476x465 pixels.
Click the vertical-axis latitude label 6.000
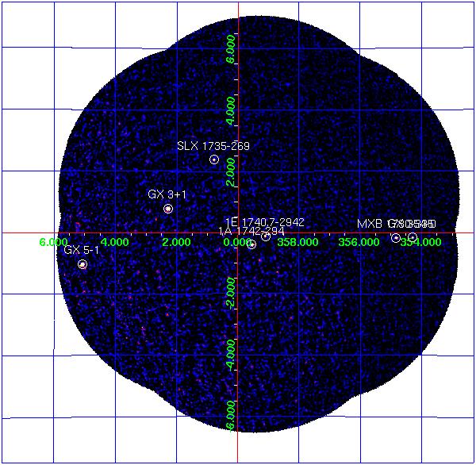[x=231, y=49]
